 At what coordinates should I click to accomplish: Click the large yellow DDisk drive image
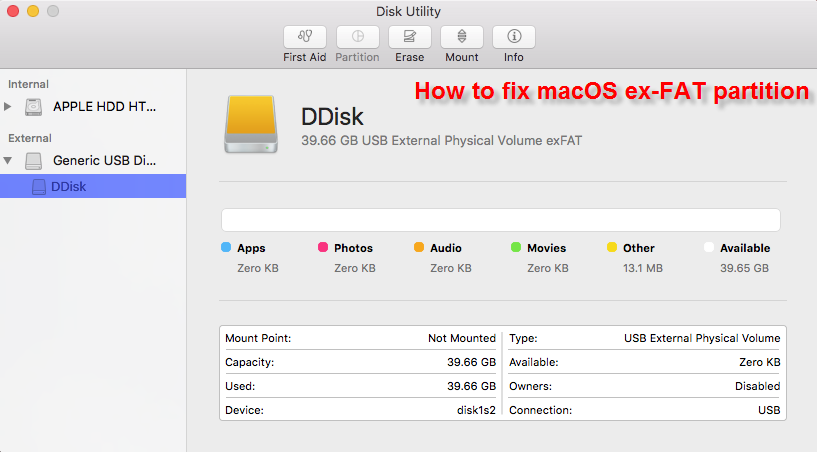point(251,124)
